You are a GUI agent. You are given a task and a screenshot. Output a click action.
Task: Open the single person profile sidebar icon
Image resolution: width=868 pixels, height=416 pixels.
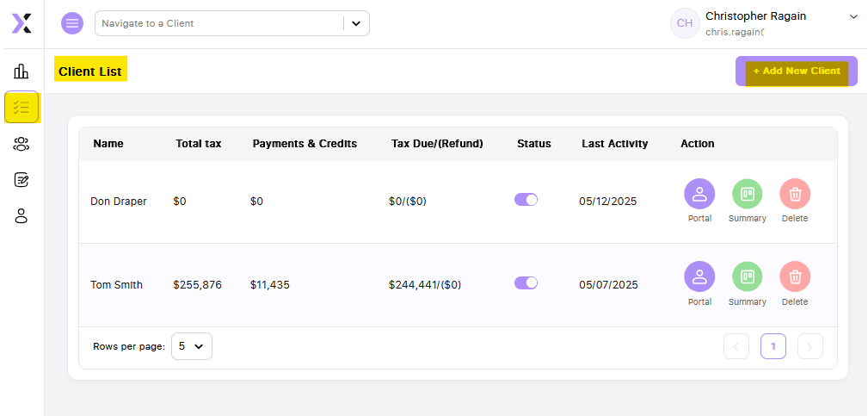click(x=21, y=216)
